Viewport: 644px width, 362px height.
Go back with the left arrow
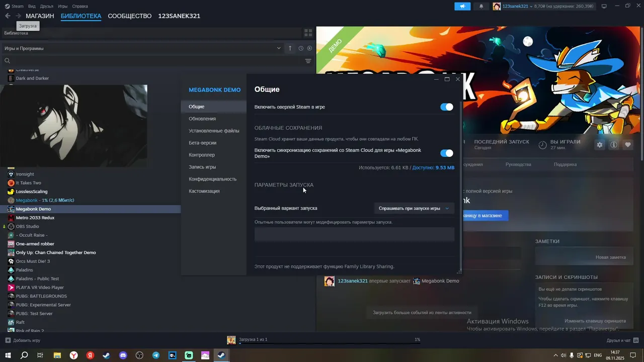pyautogui.click(x=8, y=16)
